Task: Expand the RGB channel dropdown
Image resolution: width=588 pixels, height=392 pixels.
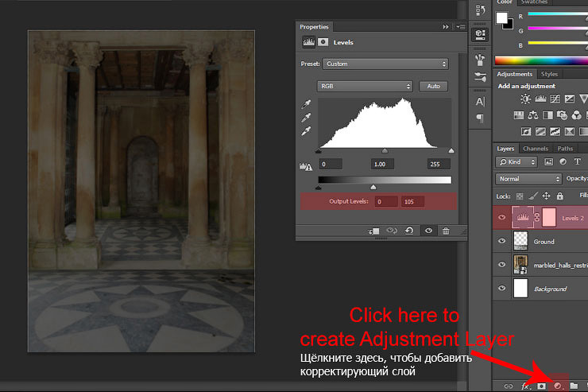Action: [366, 86]
